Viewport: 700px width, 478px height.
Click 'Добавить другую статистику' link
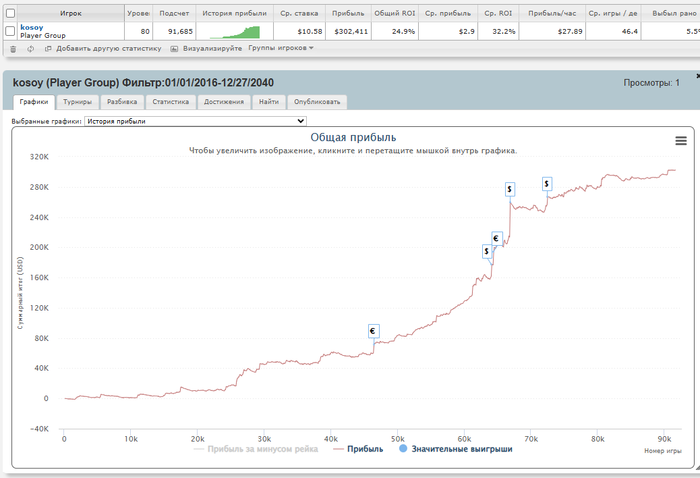point(108,48)
